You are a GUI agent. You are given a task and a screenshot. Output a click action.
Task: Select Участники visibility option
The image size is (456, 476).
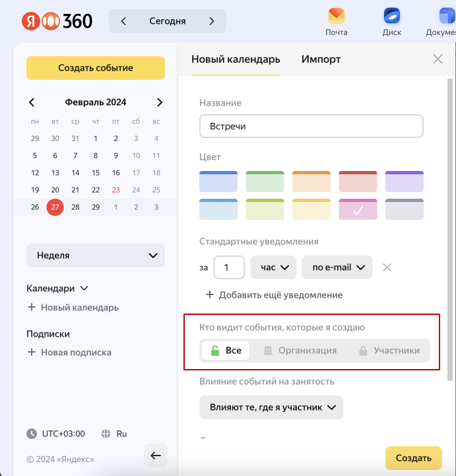[x=389, y=351]
